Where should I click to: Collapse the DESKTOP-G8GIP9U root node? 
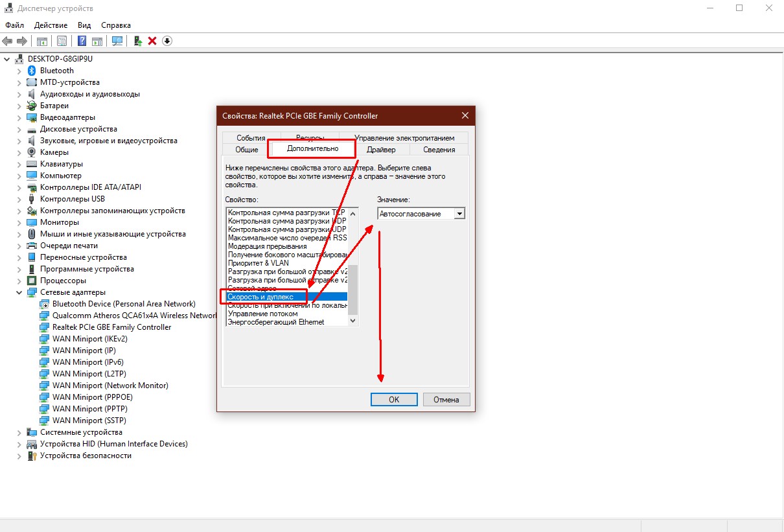coord(7,59)
